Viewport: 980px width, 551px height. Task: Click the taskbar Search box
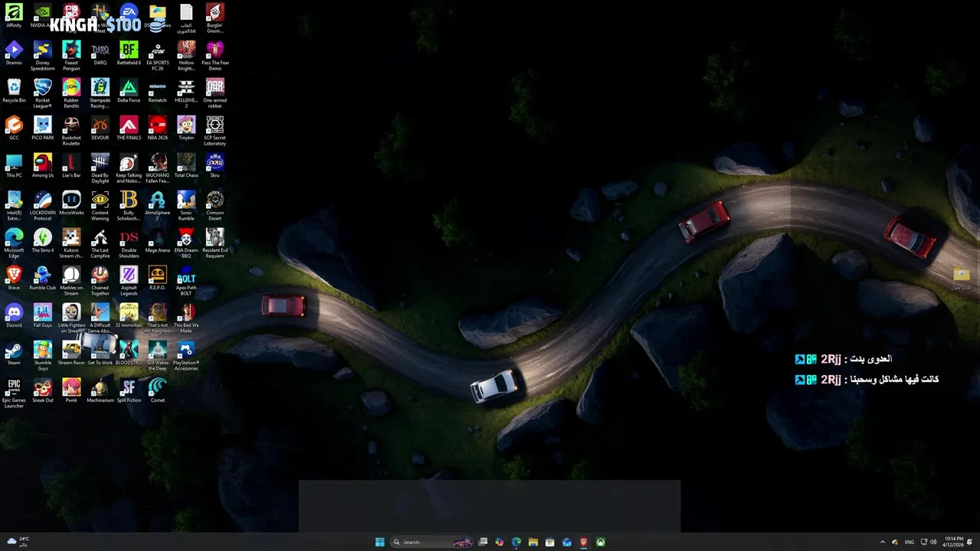pos(432,542)
